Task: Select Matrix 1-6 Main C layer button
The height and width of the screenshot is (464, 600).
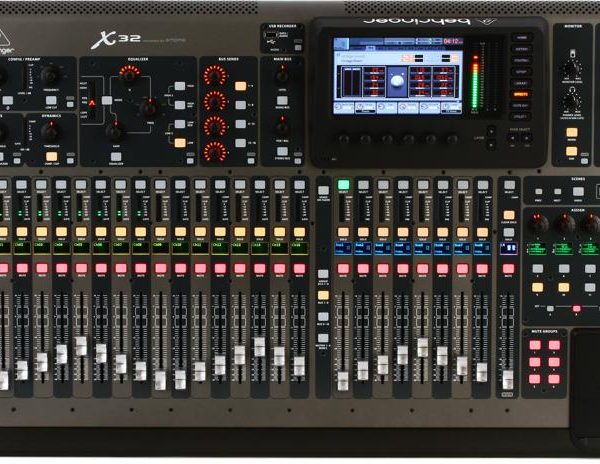Action: (323, 338)
